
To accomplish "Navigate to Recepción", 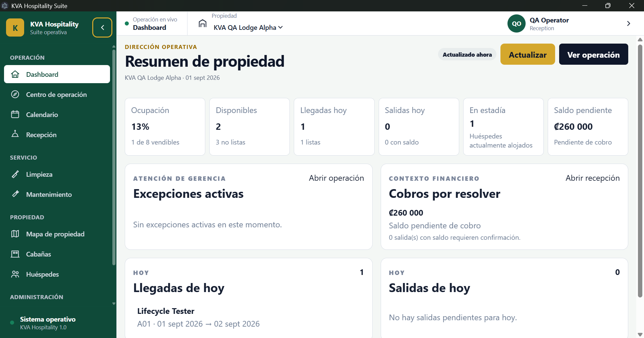I will tap(57, 134).
